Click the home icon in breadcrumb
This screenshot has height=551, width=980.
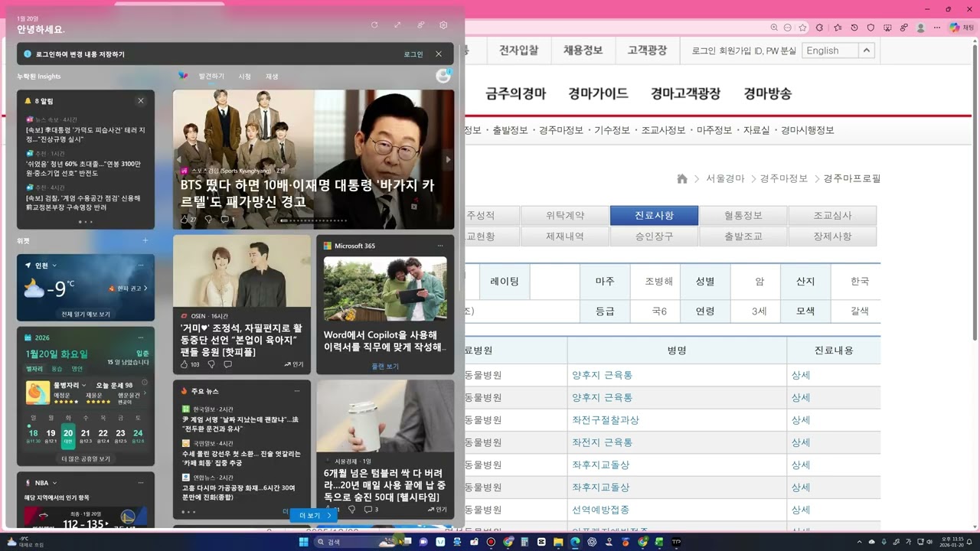click(682, 178)
